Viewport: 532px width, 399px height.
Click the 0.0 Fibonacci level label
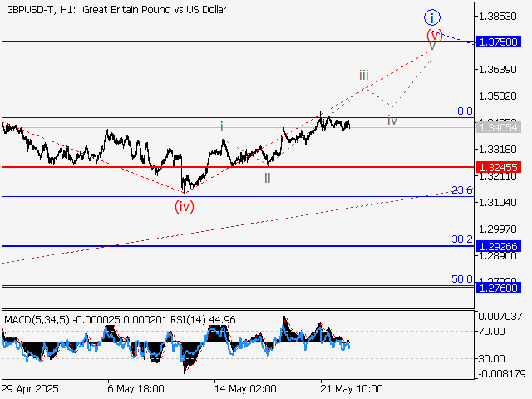coord(465,111)
